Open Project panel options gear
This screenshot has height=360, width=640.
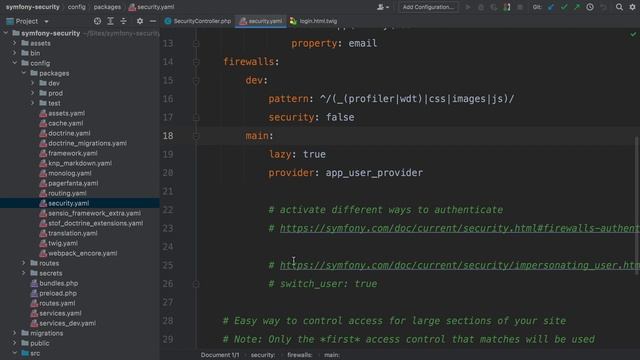coord(140,21)
